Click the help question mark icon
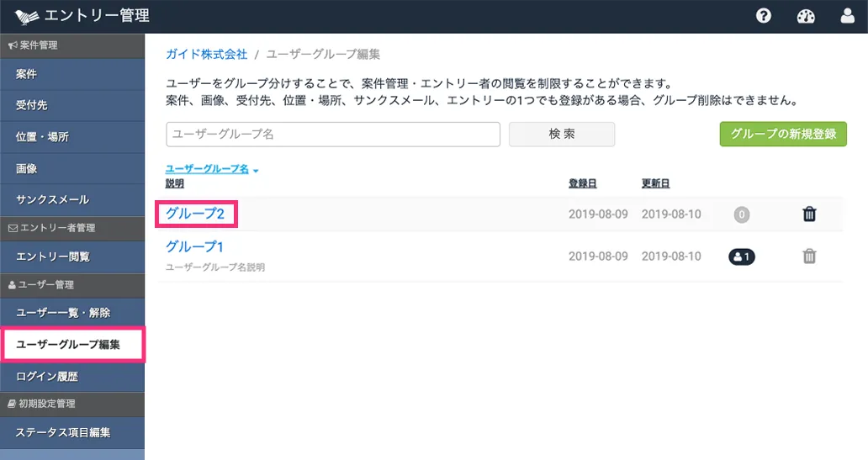Screen dimensions: 868x460 point(764,15)
